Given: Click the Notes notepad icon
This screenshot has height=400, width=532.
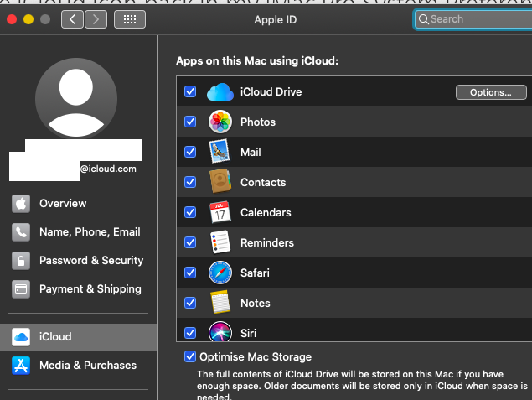Looking at the screenshot, I should [x=220, y=302].
